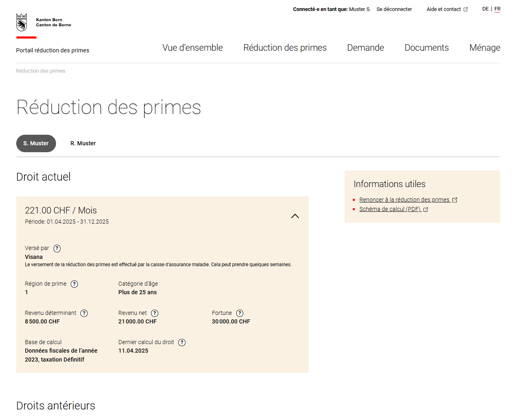Collapse the 221.00 CHF / Mois panel
The height and width of the screenshot is (420, 516).
295,216
